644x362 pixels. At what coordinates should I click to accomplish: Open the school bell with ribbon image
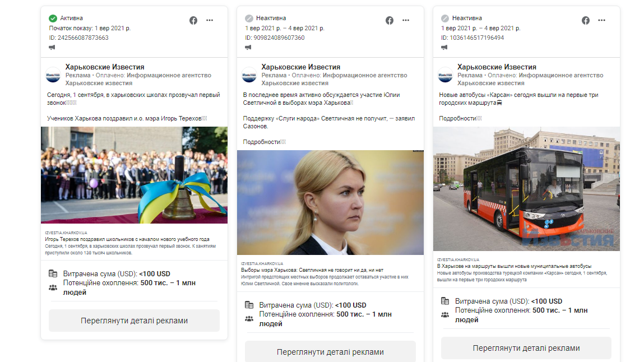[134, 175]
